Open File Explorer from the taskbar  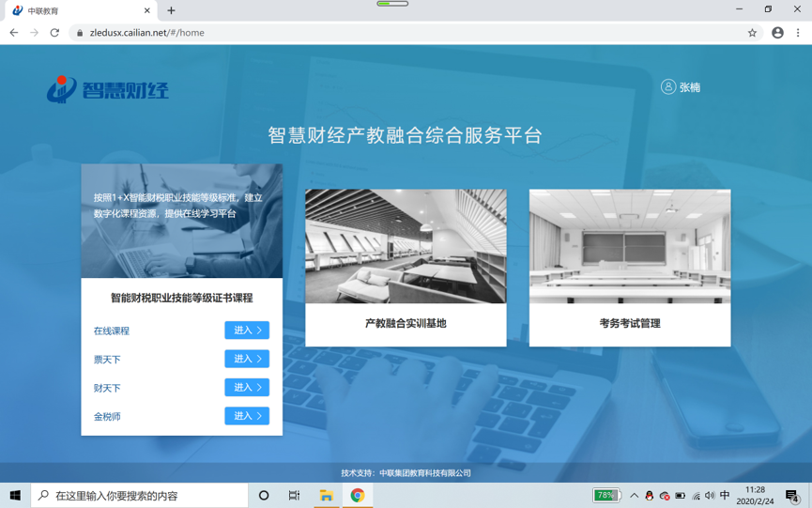[326, 496]
